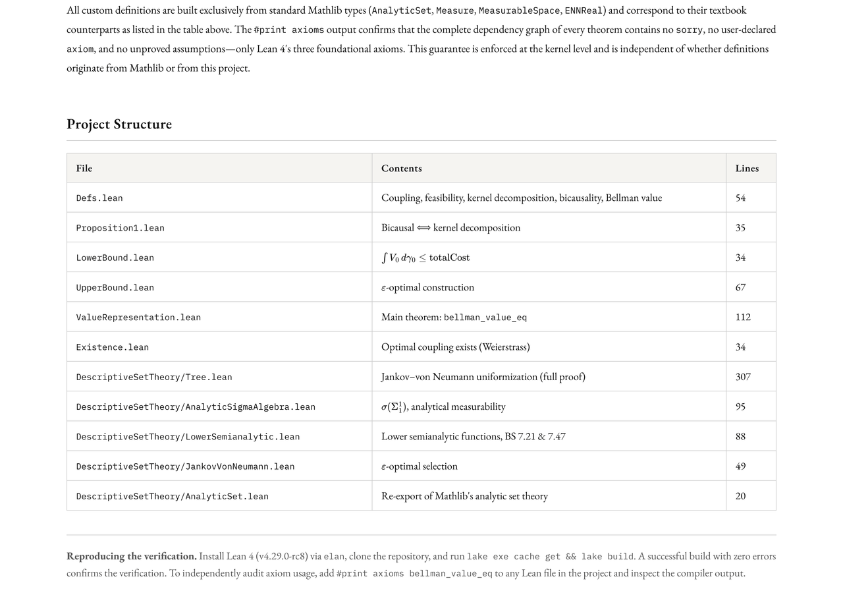Viewport: 843px width, 616px height.
Task: Click the Project Structure heading
Action: [119, 124]
